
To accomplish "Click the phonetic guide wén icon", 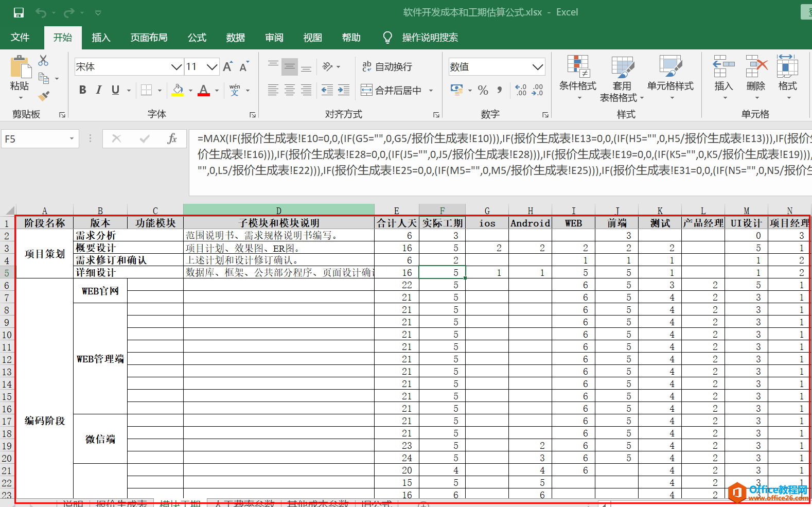I will 235,90.
